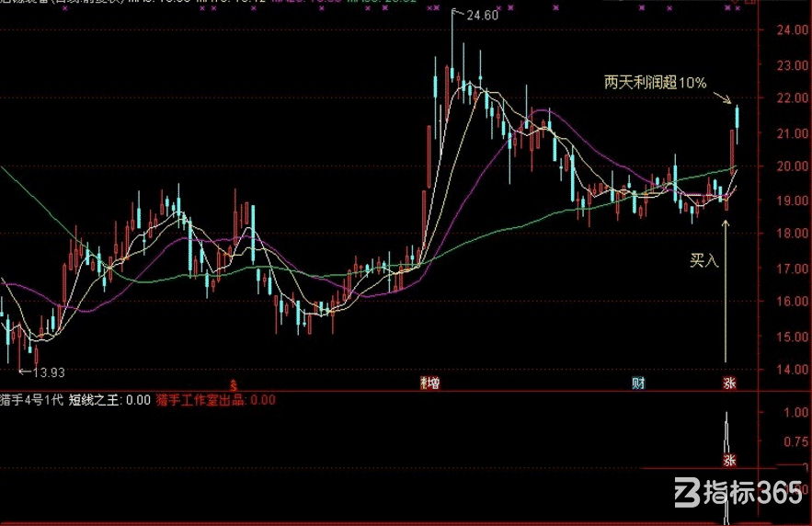Click the 22.00 price axis label

[793, 97]
